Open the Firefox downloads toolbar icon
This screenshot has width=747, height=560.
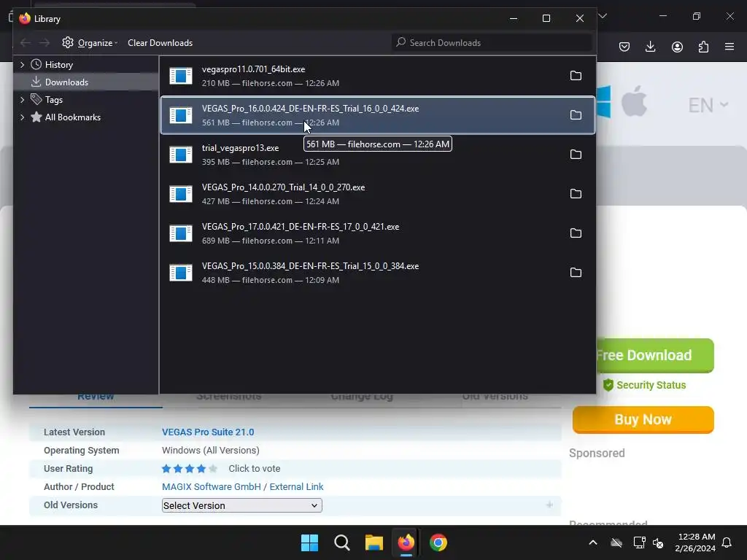point(650,47)
